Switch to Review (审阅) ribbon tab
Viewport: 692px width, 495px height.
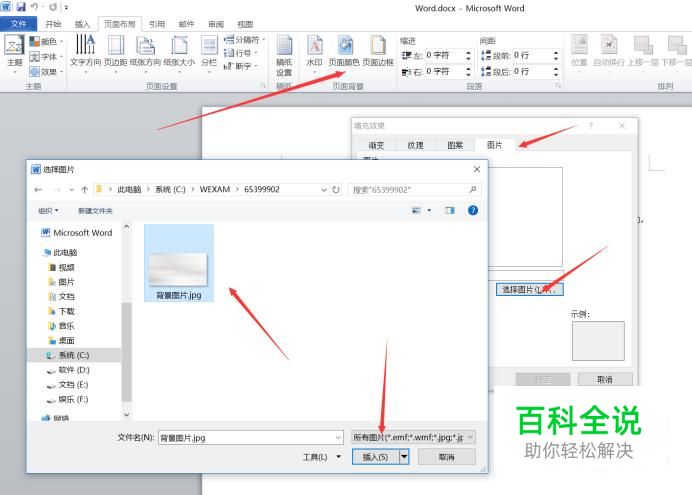(216, 24)
